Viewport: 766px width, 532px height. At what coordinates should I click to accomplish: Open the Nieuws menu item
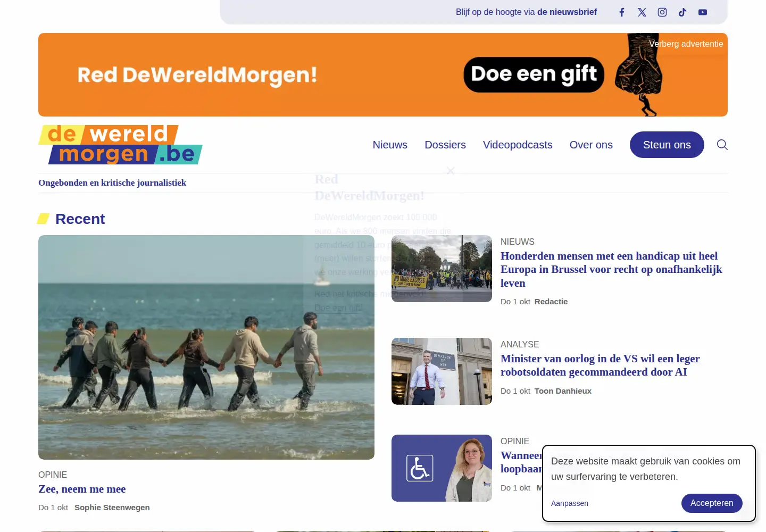[390, 145]
